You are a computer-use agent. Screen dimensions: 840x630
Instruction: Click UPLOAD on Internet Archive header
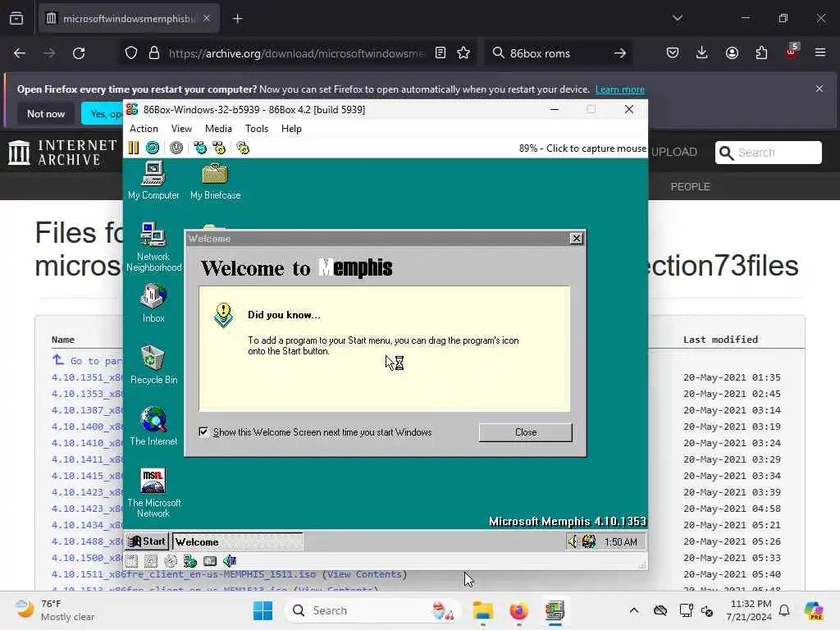coord(674,152)
